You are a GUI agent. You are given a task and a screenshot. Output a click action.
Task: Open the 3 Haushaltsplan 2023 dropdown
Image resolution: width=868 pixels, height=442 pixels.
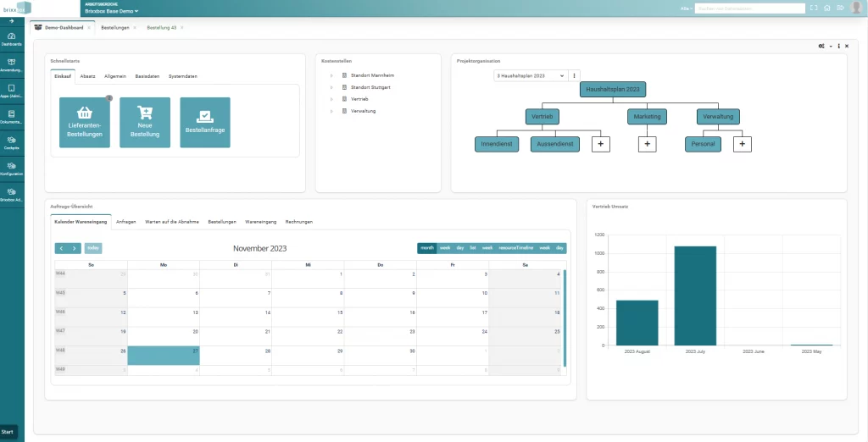click(531, 76)
